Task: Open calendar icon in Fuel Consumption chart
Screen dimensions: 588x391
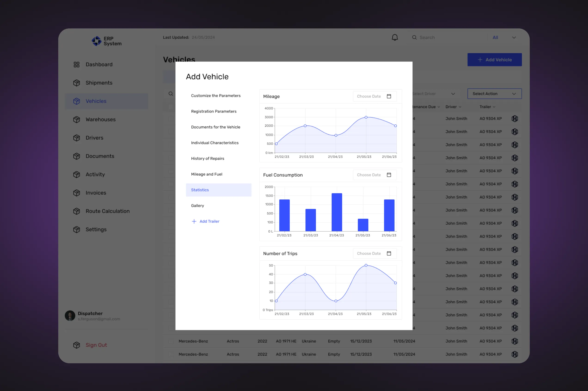Action: (389, 175)
